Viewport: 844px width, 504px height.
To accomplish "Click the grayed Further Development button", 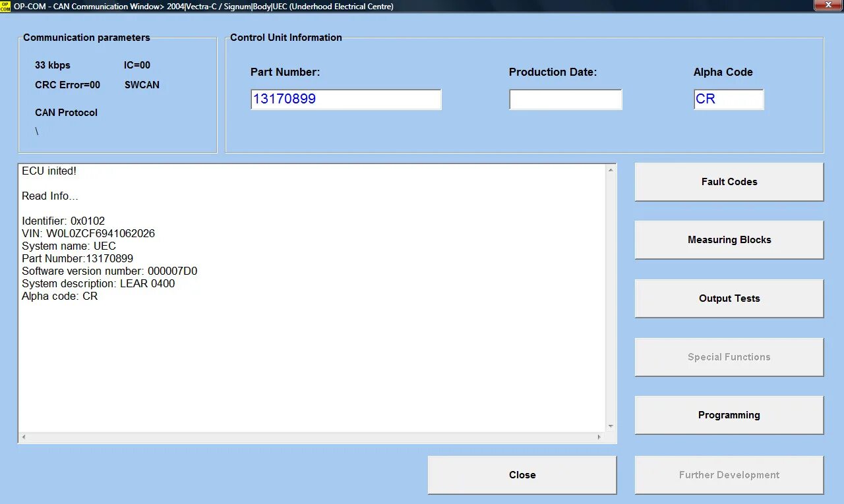I will coord(729,475).
